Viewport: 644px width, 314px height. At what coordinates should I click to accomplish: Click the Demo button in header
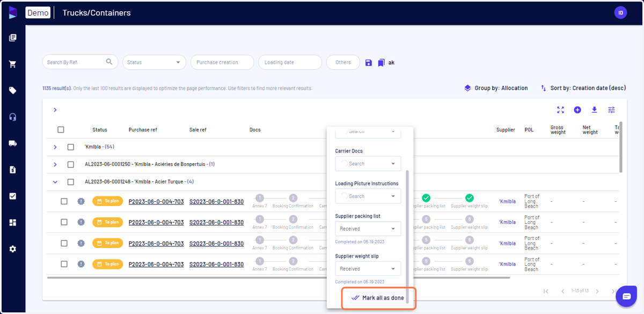pos(38,13)
